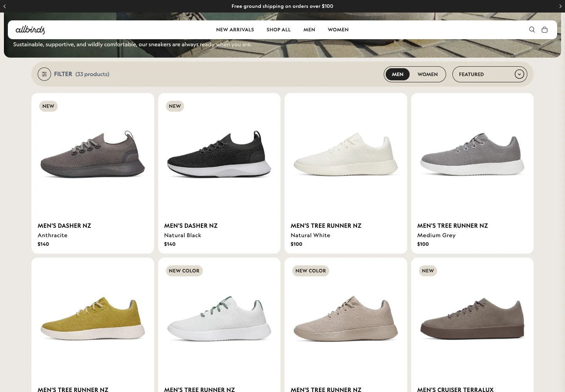
Task: Open the shopping cart icon
Action: [x=545, y=29]
